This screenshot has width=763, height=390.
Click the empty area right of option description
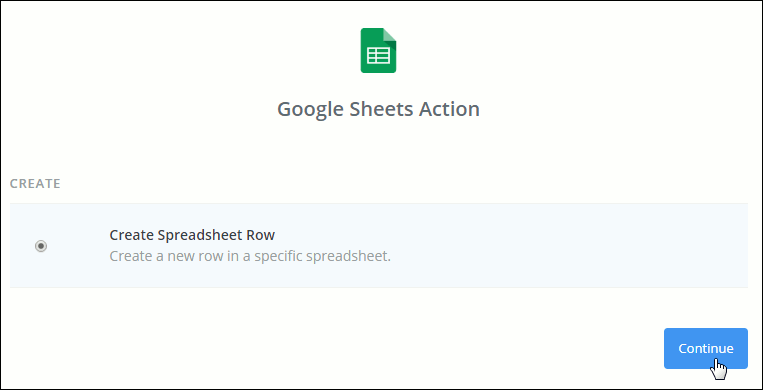[569, 256]
